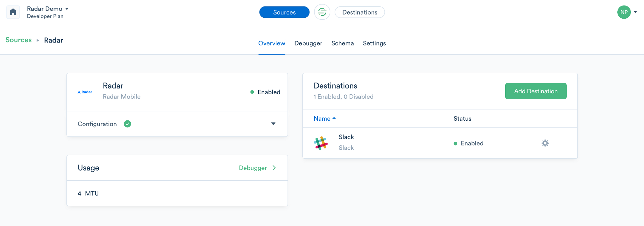This screenshot has width=644, height=226.
Task: Open the Debugger link in Usage card
Action: 253,168
